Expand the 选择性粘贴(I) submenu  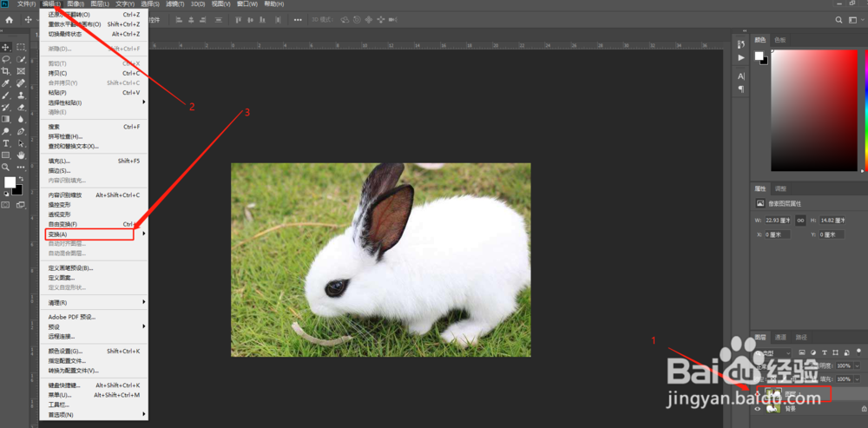click(x=144, y=102)
